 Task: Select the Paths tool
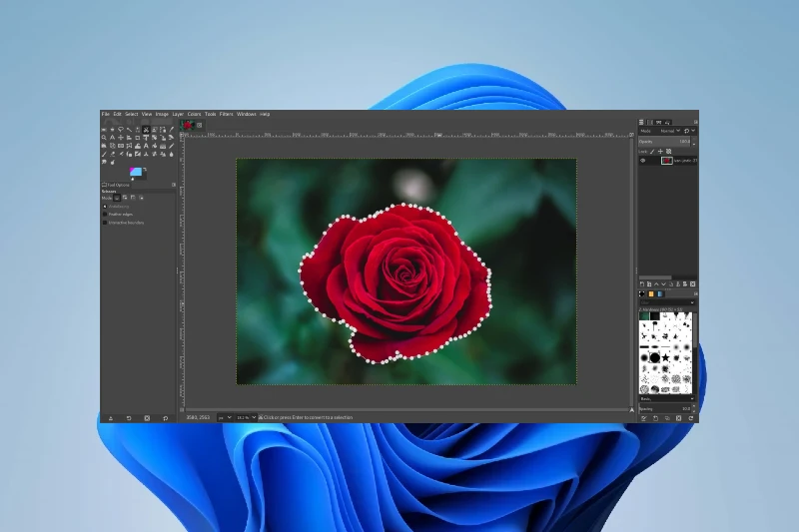tap(163, 130)
